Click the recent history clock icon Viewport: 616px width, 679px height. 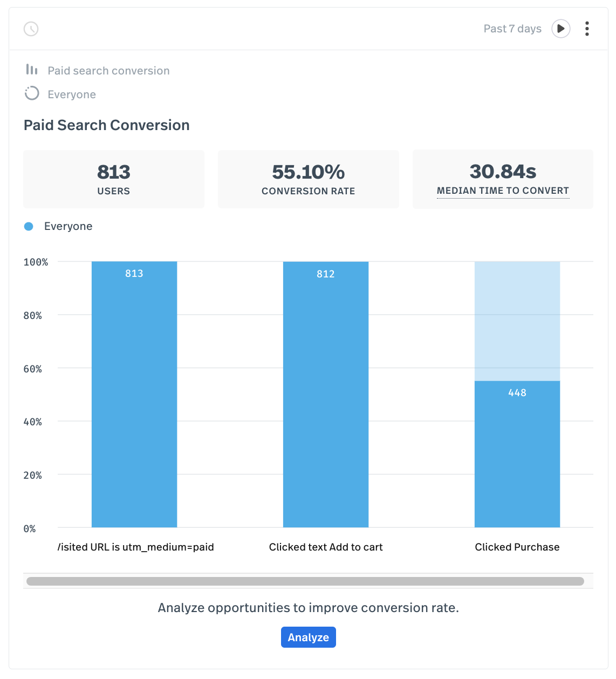31,29
